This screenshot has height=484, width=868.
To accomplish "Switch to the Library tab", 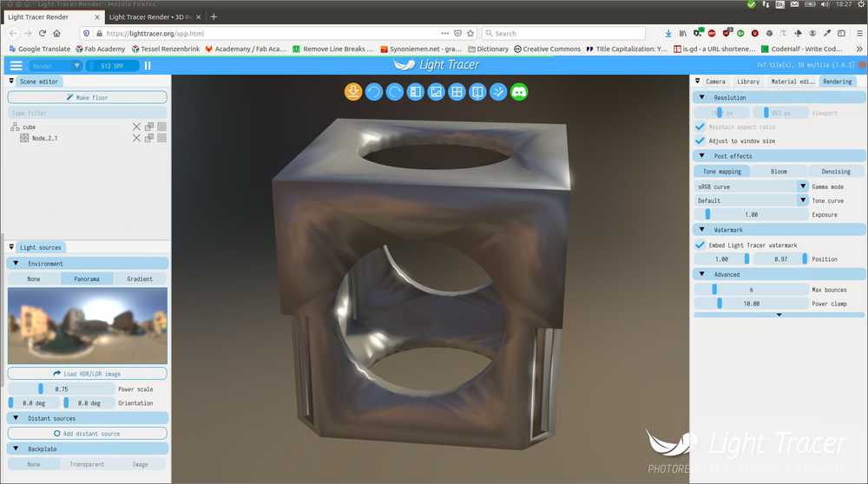I will click(x=748, y=82).
